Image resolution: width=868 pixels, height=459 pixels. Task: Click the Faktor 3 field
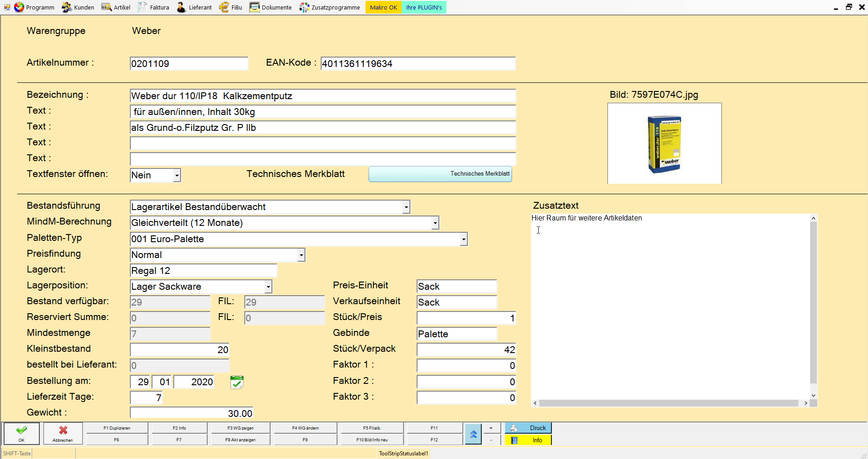[466, 397]
